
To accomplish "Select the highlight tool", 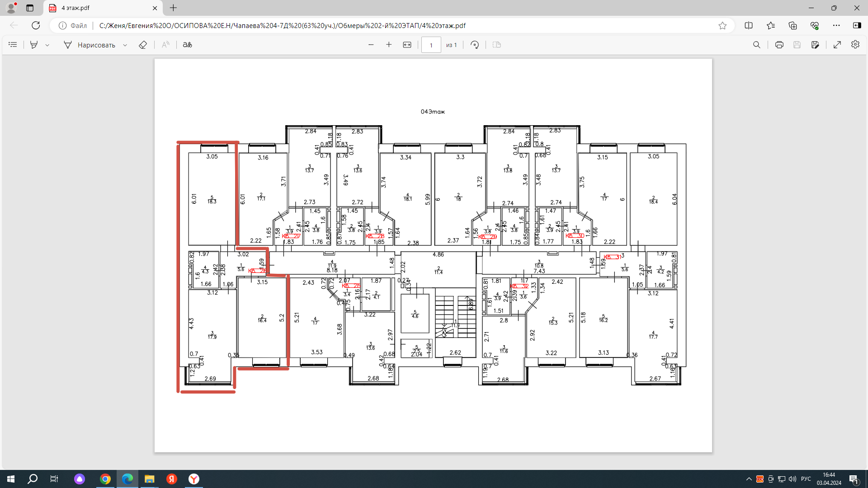I will point(34,45).
